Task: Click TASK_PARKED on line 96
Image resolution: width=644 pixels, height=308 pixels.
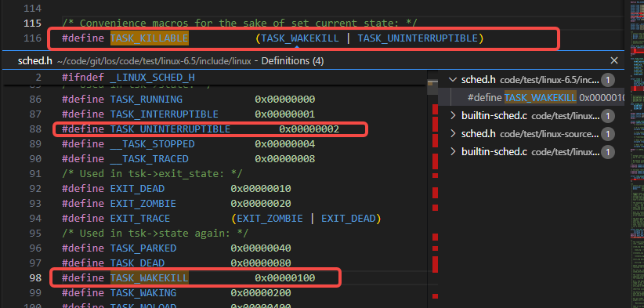Action: (x=143, y=248)
